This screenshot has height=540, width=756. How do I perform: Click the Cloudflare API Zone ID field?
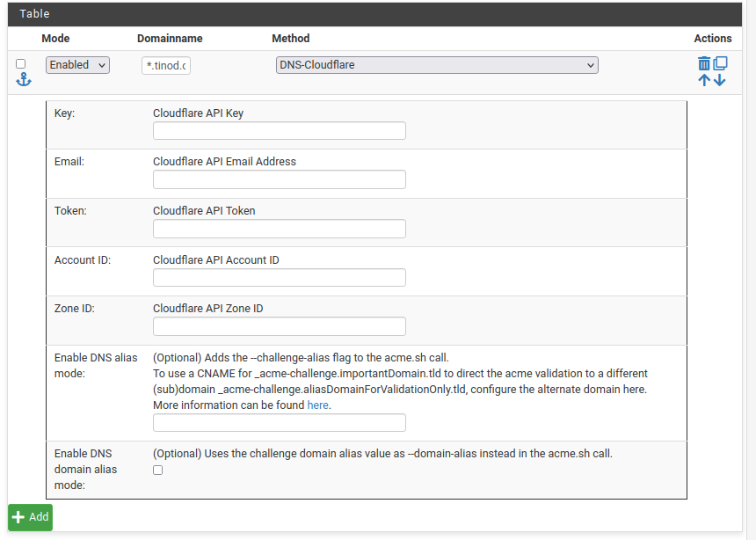coord(279,326)
